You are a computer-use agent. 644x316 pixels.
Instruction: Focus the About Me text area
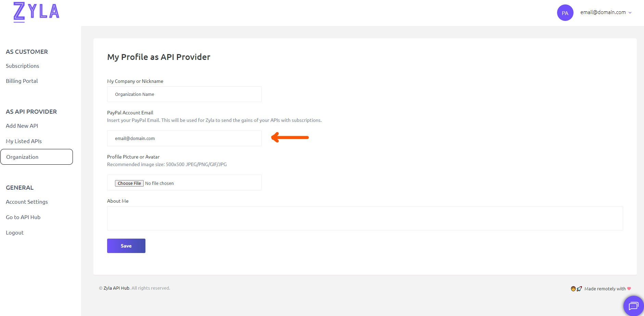[x=365, y=218]
